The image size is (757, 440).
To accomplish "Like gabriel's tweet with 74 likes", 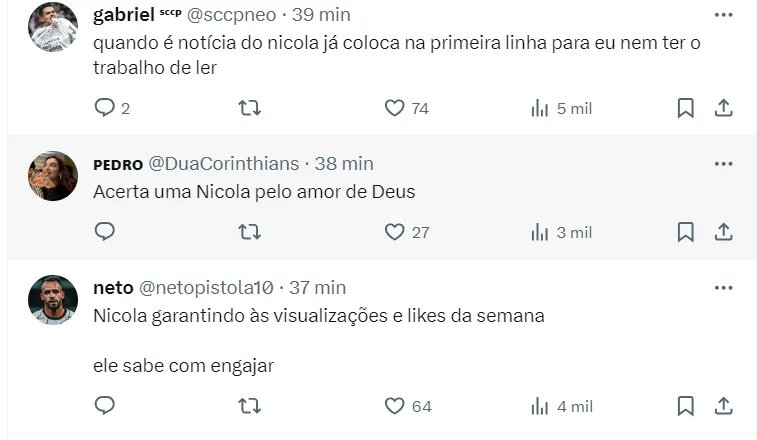I will click(x=395, y=108).
